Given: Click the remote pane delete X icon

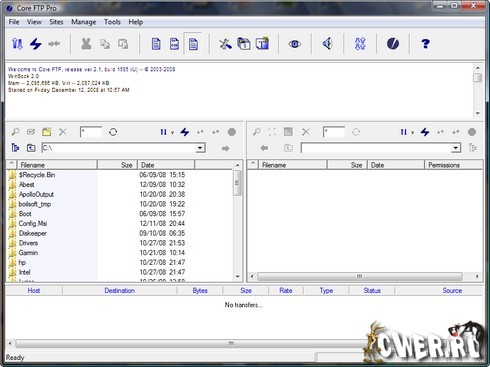Looking at the screenshot, I should point(306,132).
